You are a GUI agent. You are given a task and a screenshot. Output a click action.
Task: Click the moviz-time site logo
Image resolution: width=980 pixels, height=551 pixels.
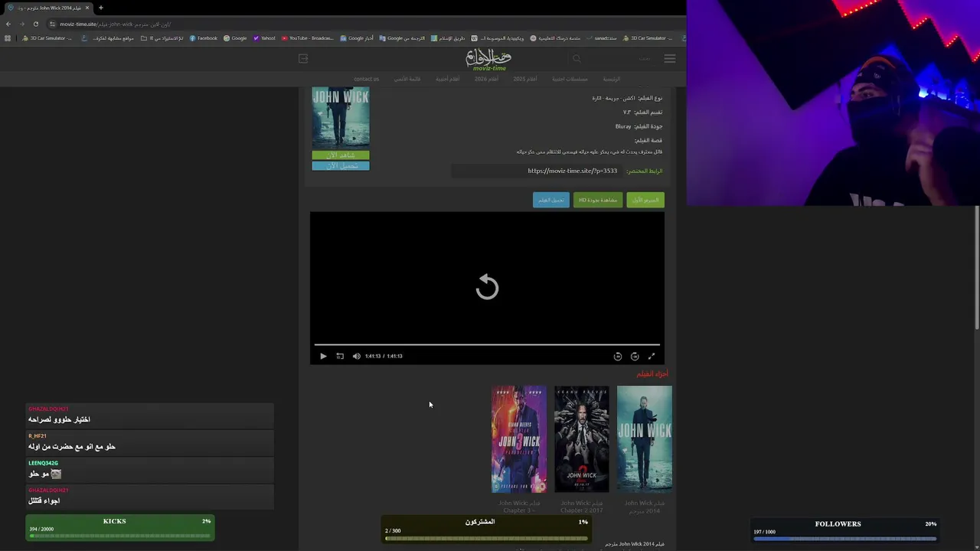point(488,60)
